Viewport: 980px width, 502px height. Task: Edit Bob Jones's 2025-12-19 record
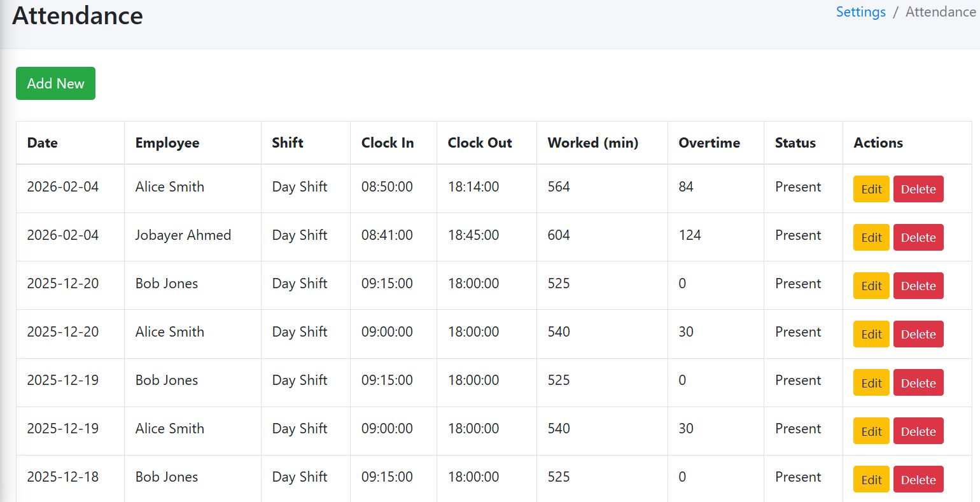[x=871, y=383]
